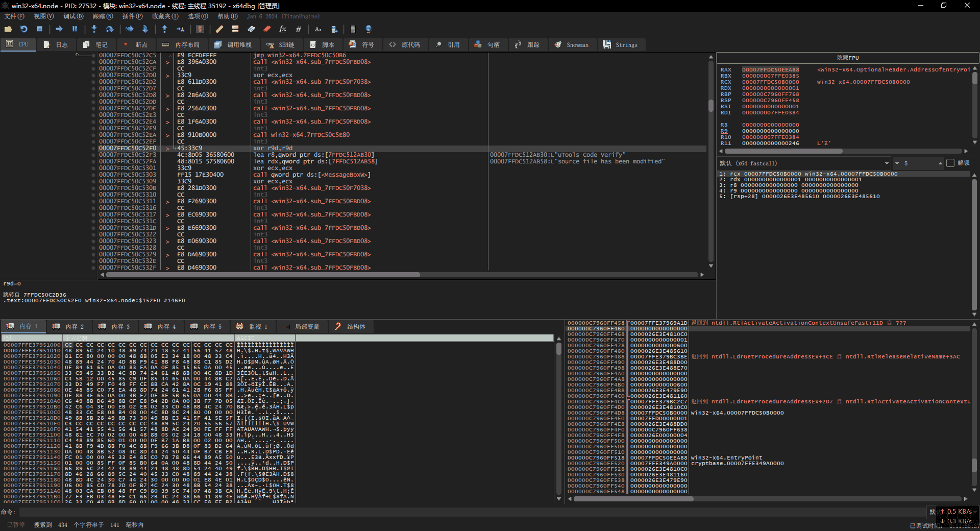Click the execute till return icon
The width and height of the screenshot is (980, 531).
click(x=164, y=29)
